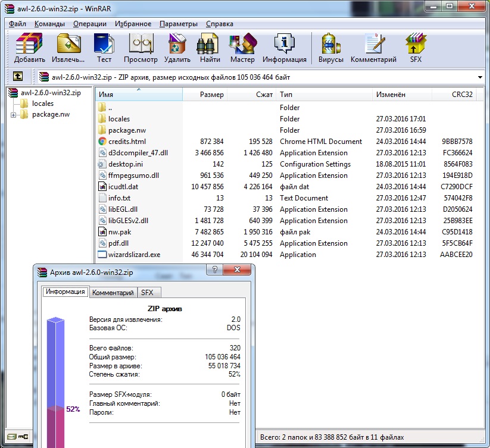Click the icudtl.dat file icon
The width and height of the screenshot is (490, 448).
(x=102, y=186)
